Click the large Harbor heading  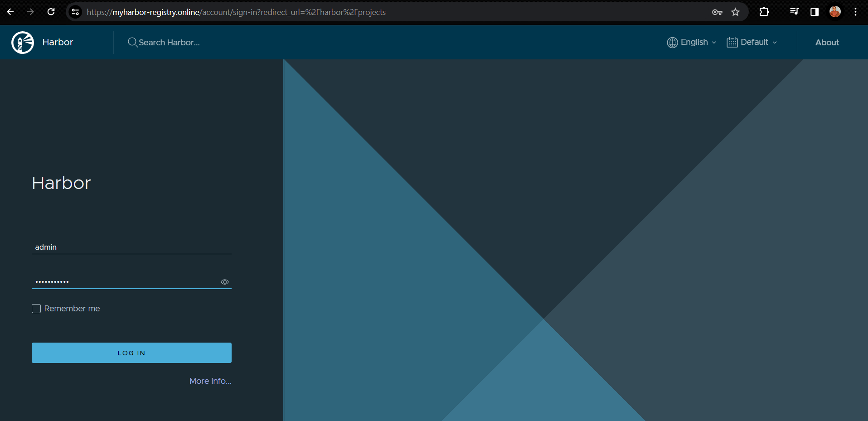62,183
